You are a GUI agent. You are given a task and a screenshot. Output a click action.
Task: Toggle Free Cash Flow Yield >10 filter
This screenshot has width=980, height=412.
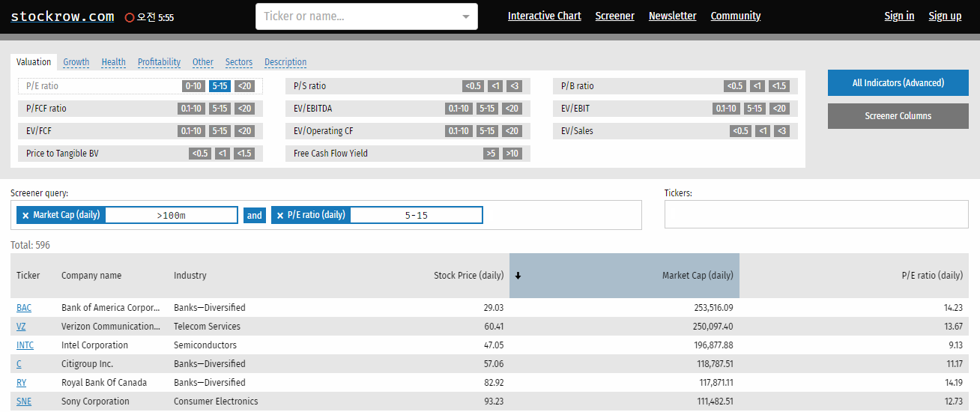tap(512, 154)
